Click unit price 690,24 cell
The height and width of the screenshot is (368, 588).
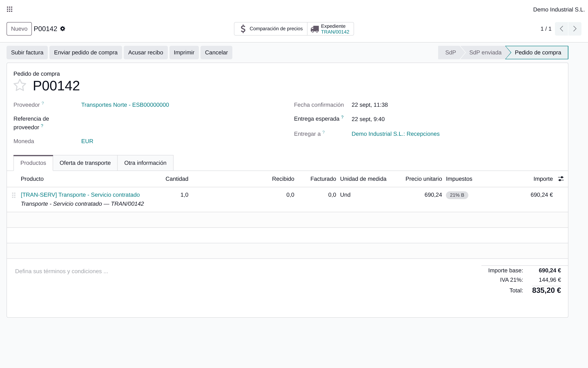pos(433,195)
